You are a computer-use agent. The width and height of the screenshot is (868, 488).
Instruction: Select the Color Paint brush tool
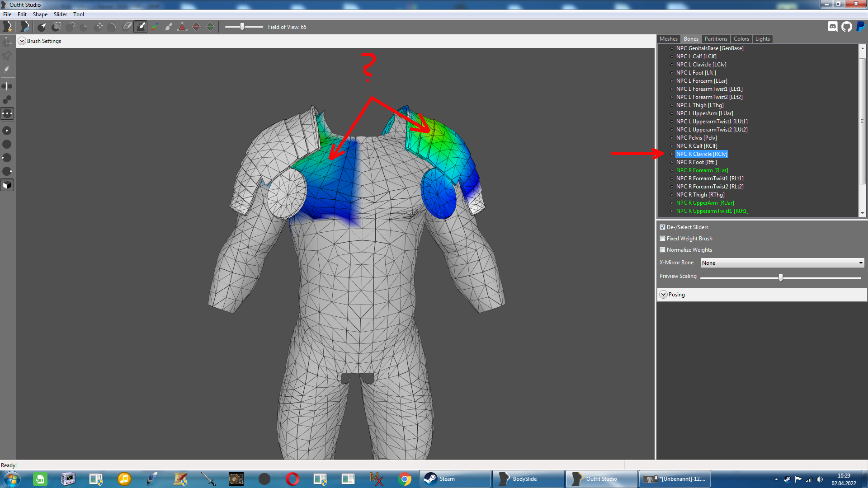[x=155, y=27]
